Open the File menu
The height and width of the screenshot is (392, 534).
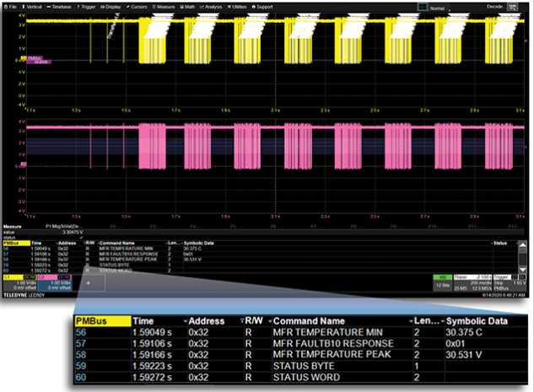11,7
